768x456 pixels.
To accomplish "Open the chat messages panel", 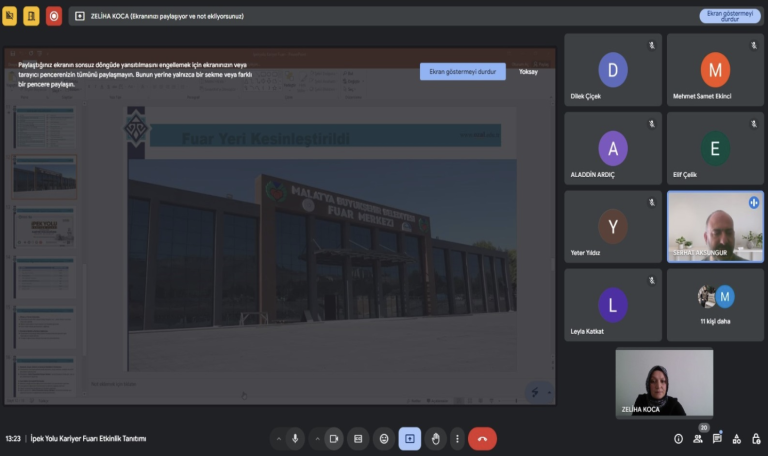I will point(717,438).
